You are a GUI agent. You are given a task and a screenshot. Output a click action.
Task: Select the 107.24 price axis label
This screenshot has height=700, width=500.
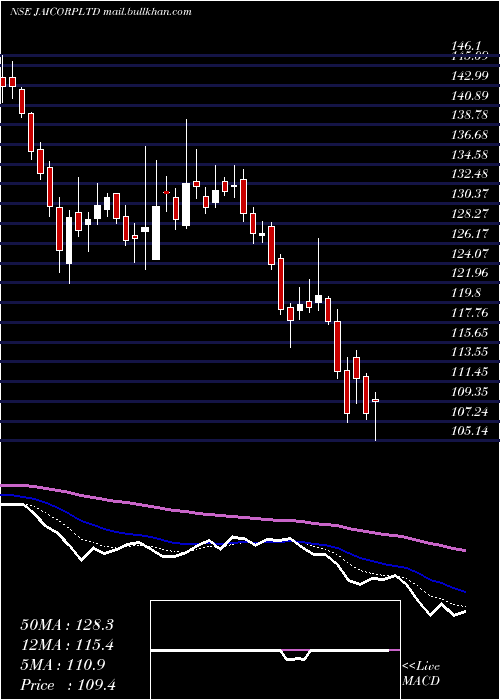pos(470,411)
